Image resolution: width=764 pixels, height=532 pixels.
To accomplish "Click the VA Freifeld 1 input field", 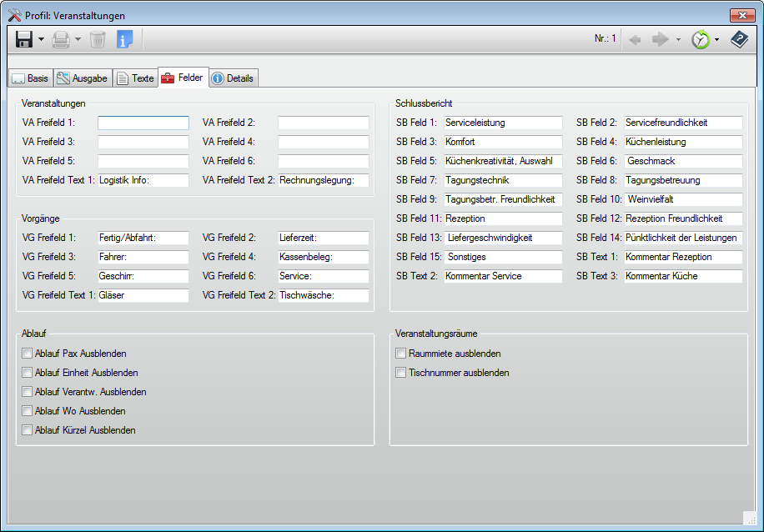I will [x=143, y=123].
